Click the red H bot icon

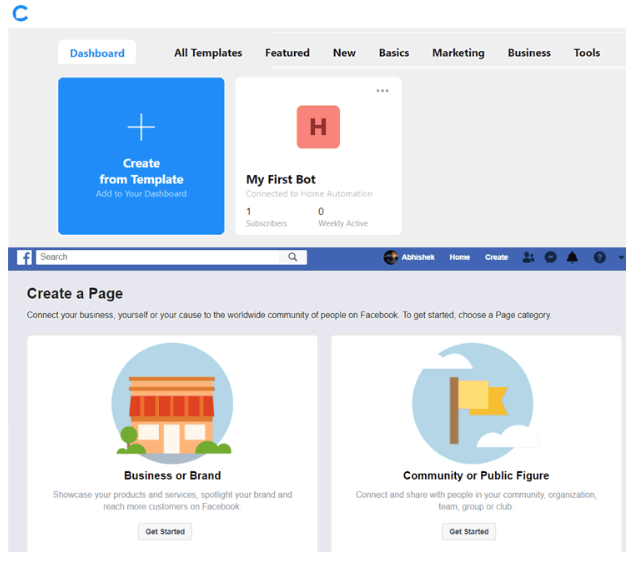click(318, 127)
